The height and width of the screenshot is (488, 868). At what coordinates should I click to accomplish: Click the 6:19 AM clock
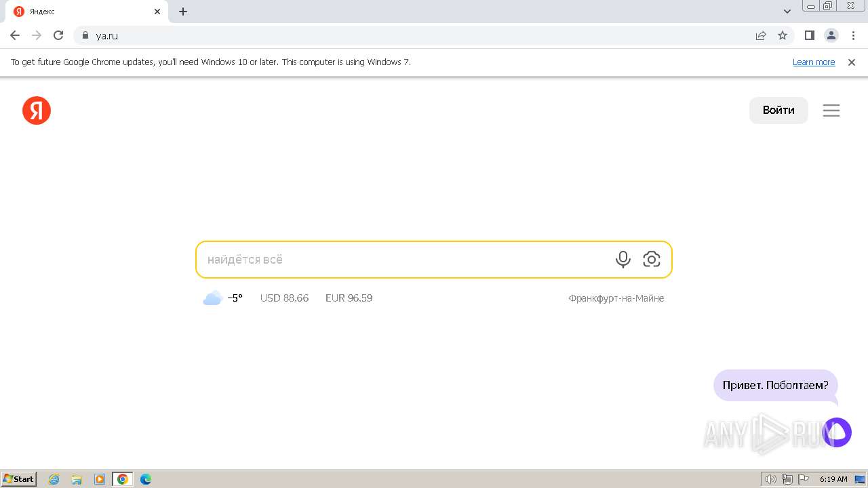pyautogui.click(x=833, y=479)
